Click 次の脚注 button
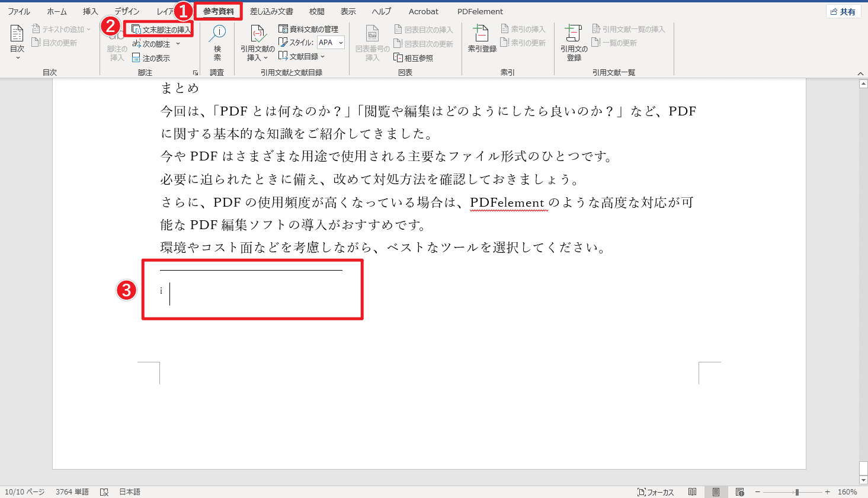The height and width of the screenshot is (498, 868). pos(151,44)
